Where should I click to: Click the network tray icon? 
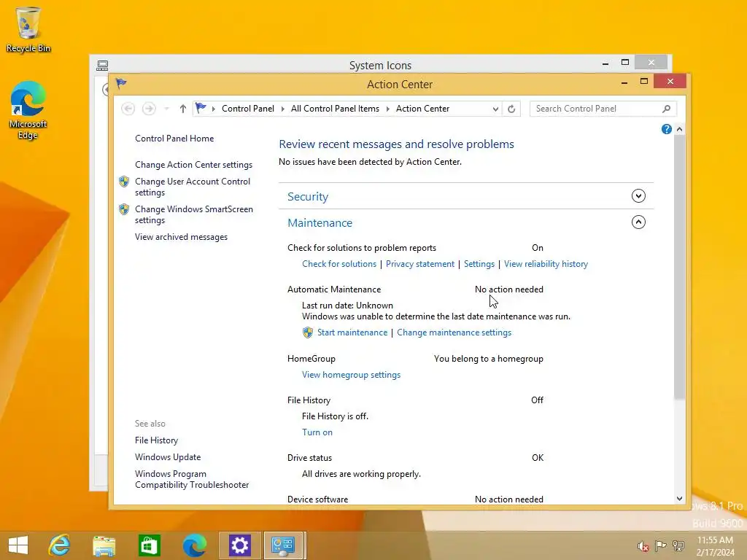(678, 546)
